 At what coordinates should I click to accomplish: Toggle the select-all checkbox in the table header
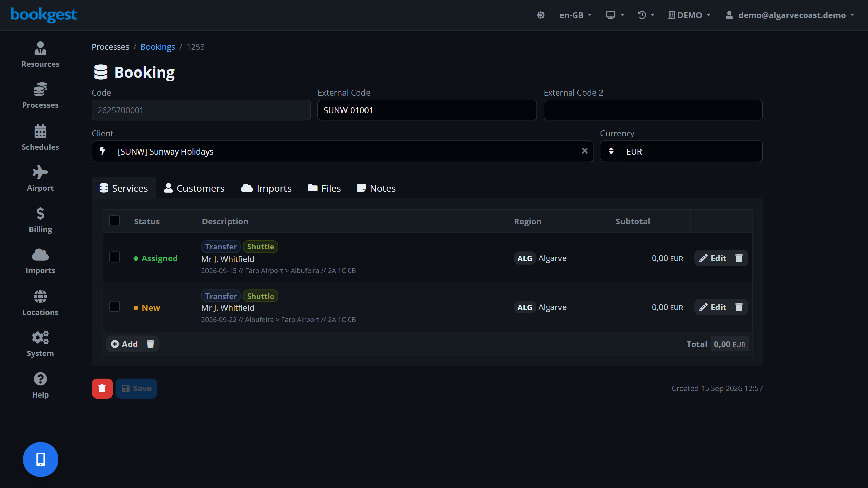(x=115, y=221)
